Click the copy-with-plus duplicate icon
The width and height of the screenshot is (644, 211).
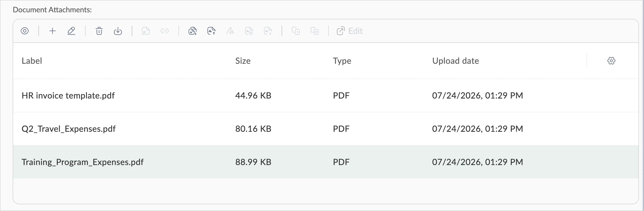[296, 31]
